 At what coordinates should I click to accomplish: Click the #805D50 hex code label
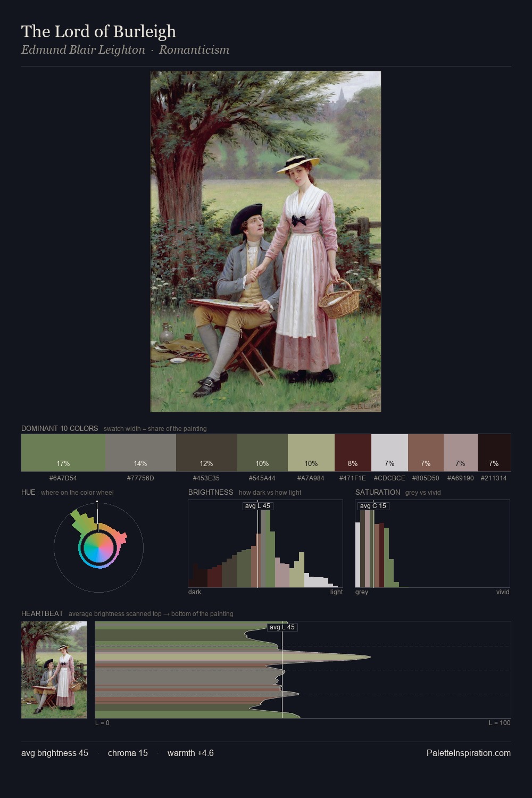426,478
